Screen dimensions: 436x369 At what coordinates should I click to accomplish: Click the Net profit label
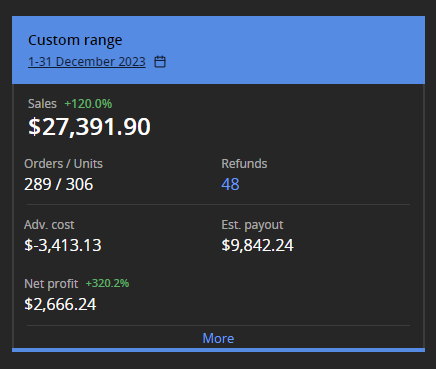pos(51,284)
